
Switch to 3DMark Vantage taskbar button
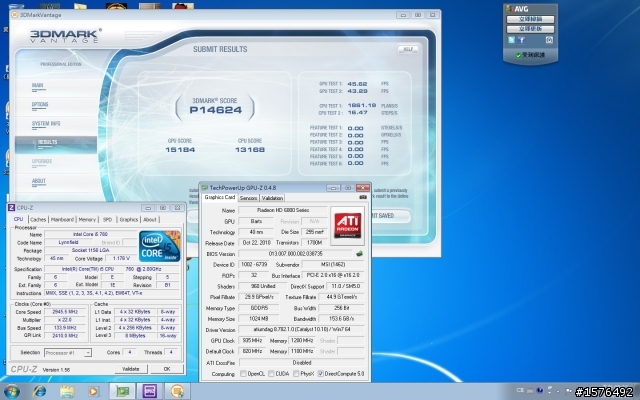point(177,392)
